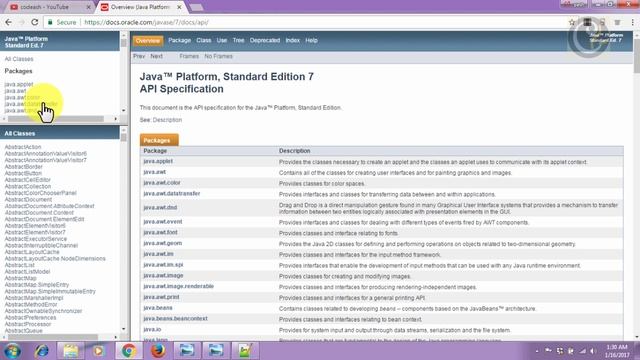The width and height of the screenshot is (640, 360).
Task: Open the media player taskbar icon
Action: coord(98,351)
